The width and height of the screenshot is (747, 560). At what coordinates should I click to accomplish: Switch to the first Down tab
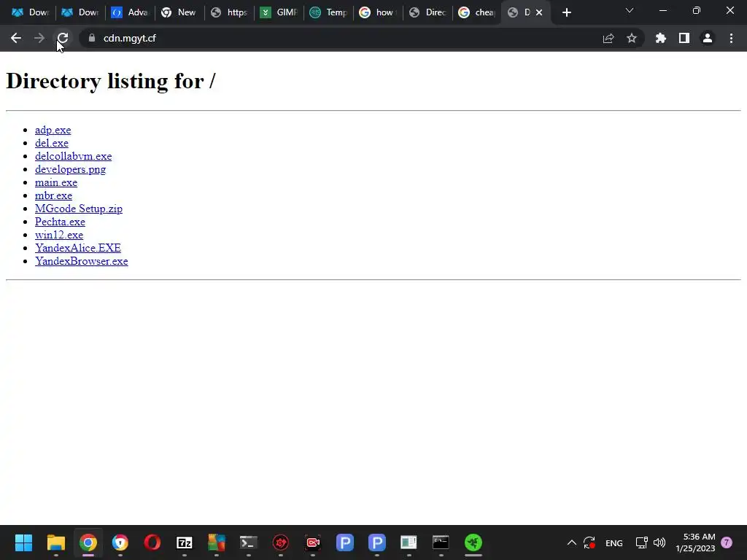[x=30, y=12]
